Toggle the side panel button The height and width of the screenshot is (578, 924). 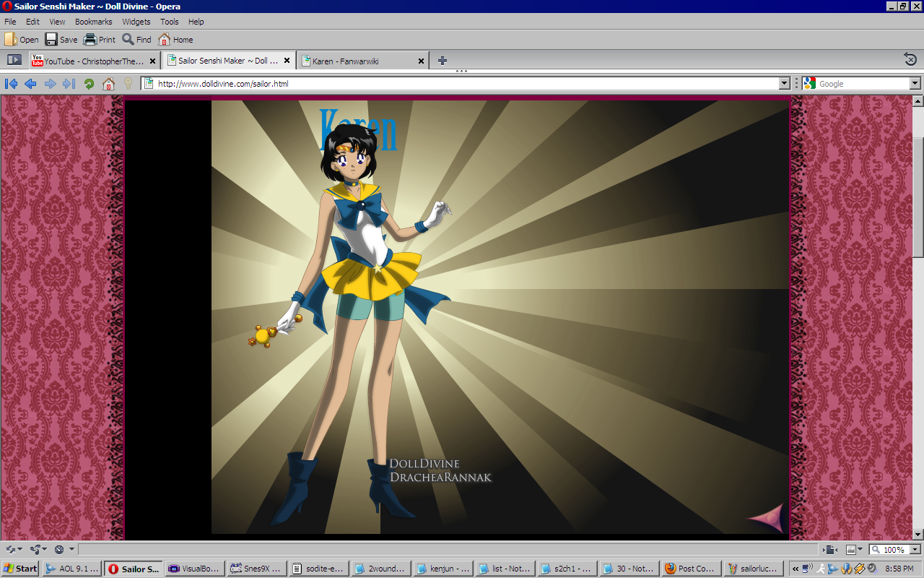(14, 61)
